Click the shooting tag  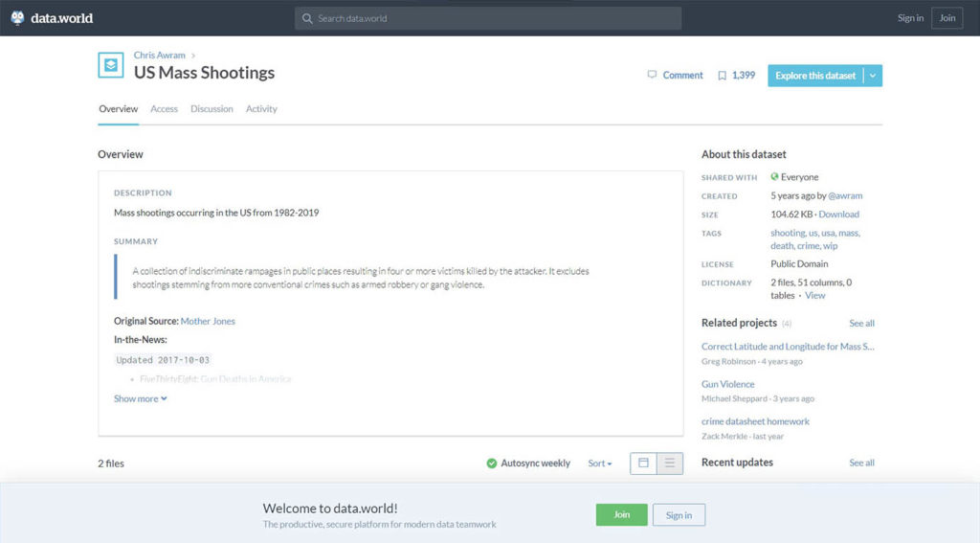(788, 233)
